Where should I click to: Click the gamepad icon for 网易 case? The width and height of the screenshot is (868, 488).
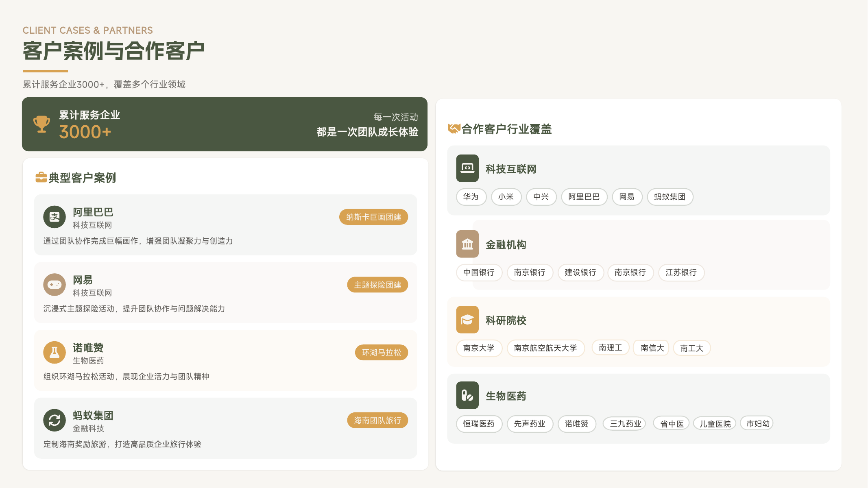[55, 285]
